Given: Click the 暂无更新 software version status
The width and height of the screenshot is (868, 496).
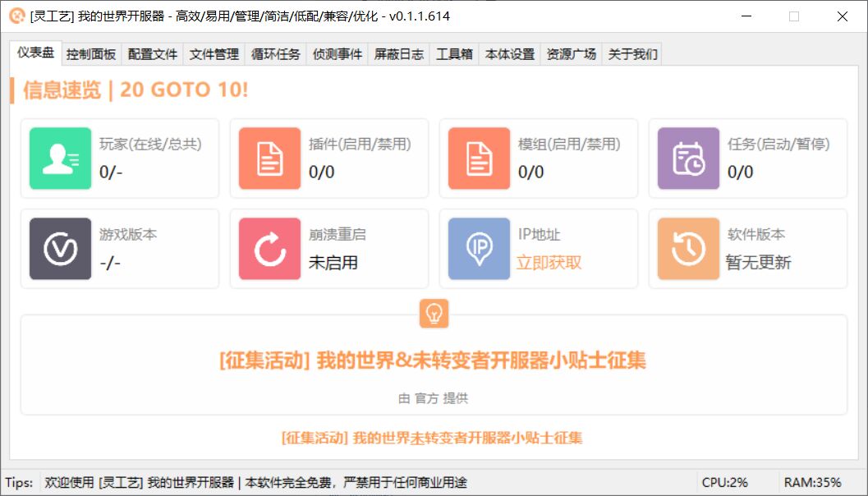Looking at the screenshot, I should 759,263.
